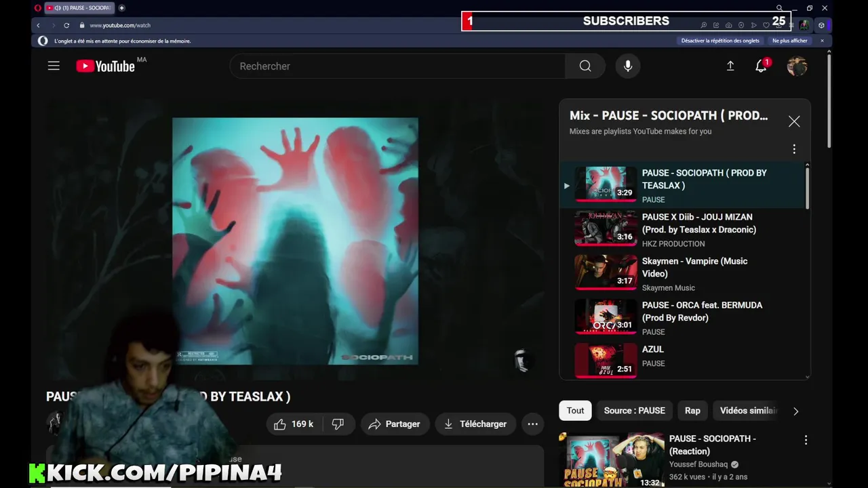Dislike the video
Image resolution: width=868 pixels, height=488 pixels.
pyautogui.click(x=338, y=424)
